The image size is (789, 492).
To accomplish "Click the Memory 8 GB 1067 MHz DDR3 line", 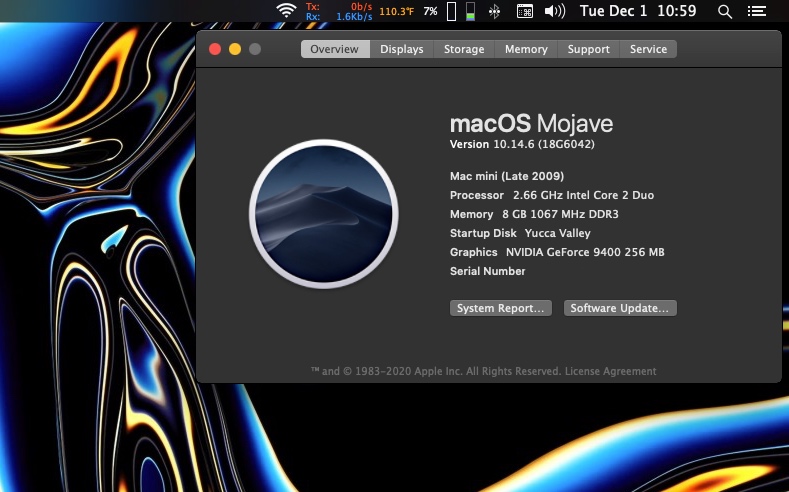I will (534, 214).
